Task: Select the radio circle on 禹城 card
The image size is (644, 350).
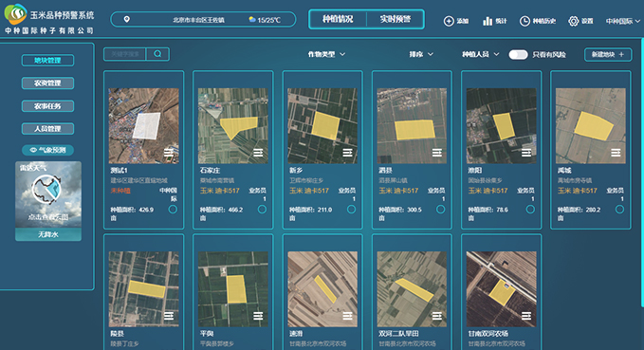Action: 619,210
